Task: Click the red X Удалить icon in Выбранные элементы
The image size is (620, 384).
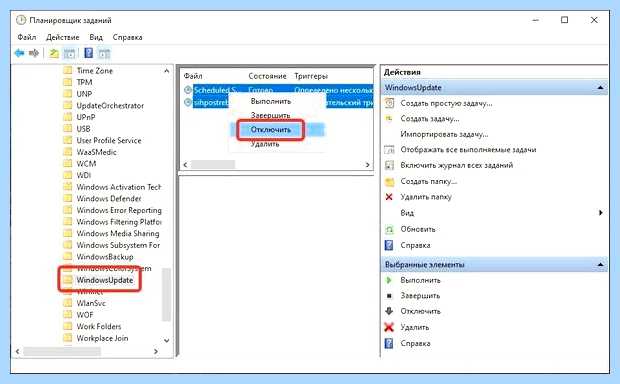Action: 389,327
